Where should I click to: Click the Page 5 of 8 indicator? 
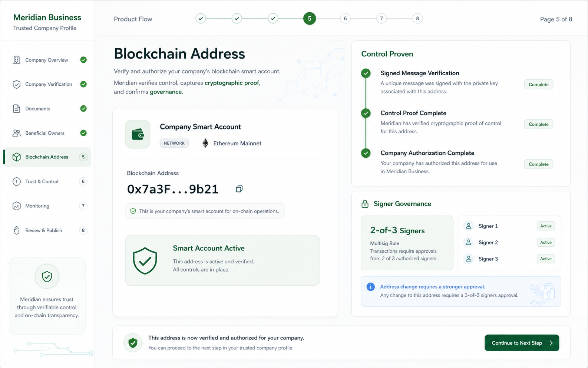click(556, 19)
